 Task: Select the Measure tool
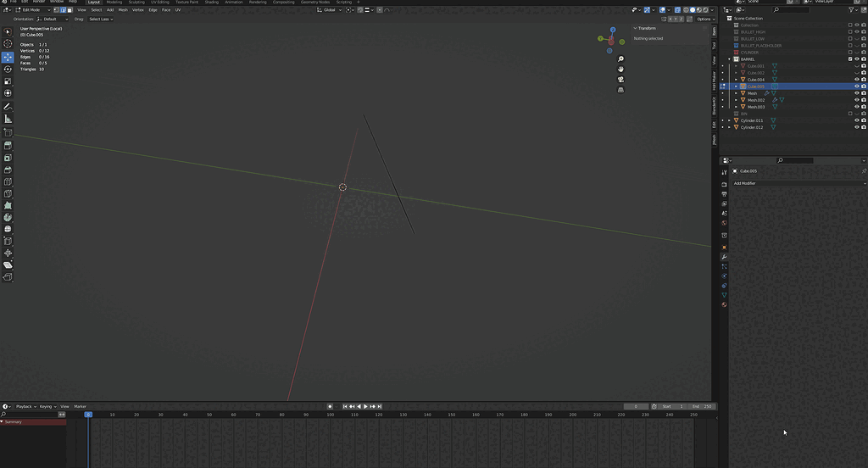pyautogui.click(x=8, y=119)
